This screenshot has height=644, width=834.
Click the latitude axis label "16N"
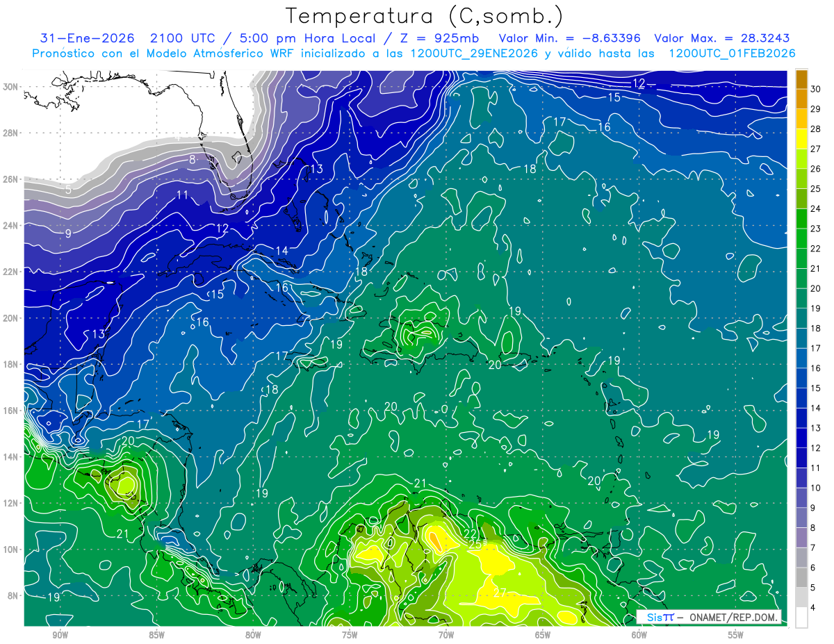(11, 411)
